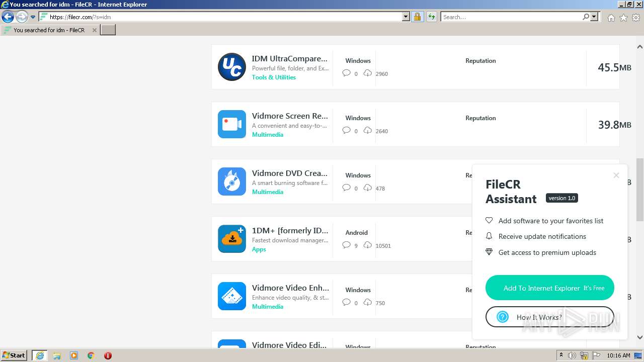
Task: Focus the address bar URL field
Action: pos(225,17)
